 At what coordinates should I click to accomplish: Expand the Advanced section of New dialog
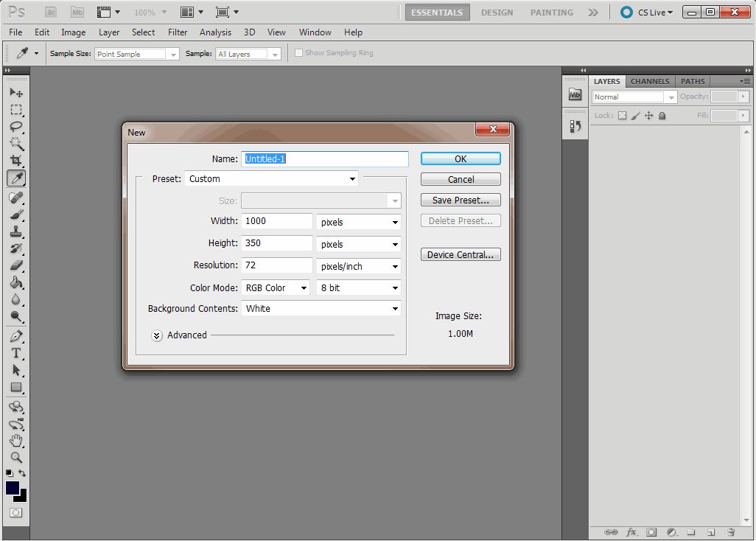coord(157,335)
